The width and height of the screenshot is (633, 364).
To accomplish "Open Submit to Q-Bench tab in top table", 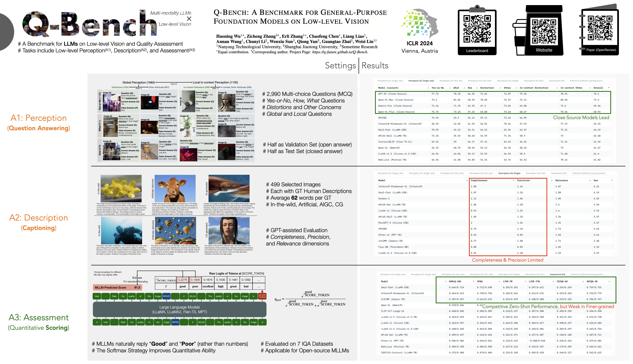I will tap(586, 81).
